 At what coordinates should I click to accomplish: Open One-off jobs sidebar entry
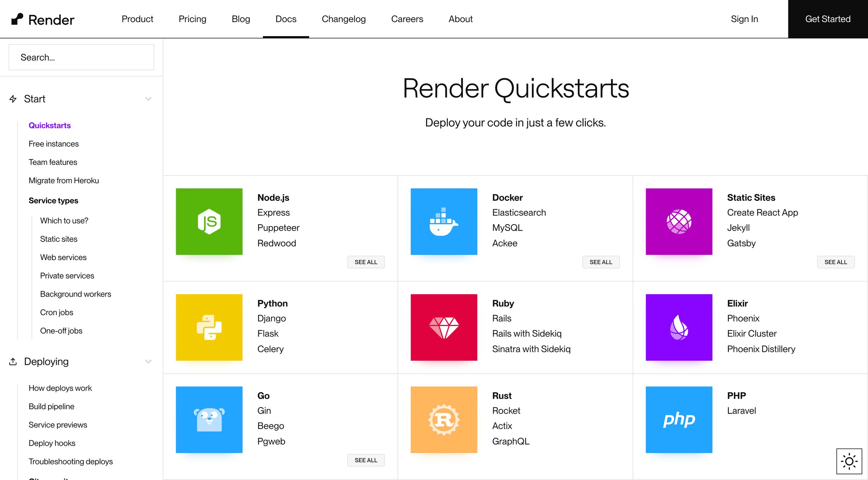pos(61,331)
